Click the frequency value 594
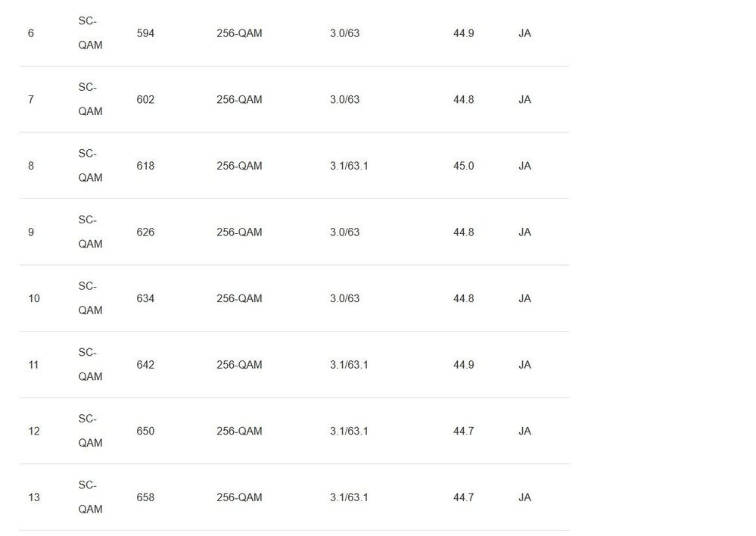This screenshot has height=536, width=756. [x=145, y=33]
